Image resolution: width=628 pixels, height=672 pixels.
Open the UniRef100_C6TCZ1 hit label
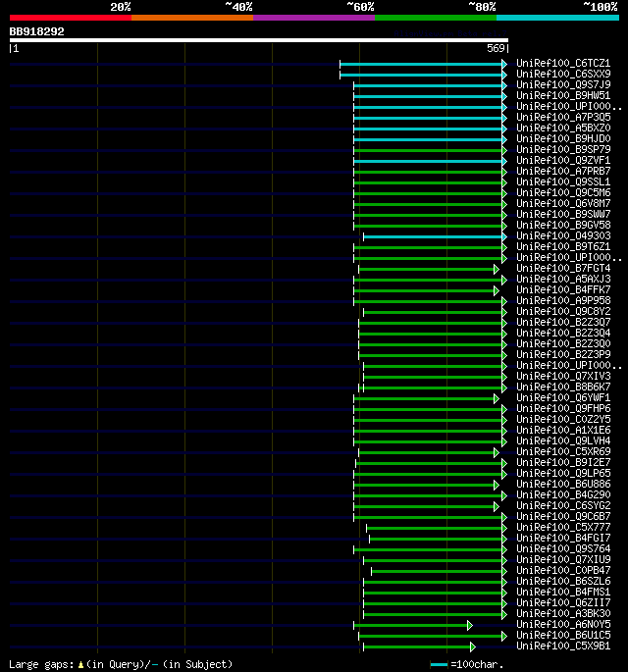[x=563, y=64]
